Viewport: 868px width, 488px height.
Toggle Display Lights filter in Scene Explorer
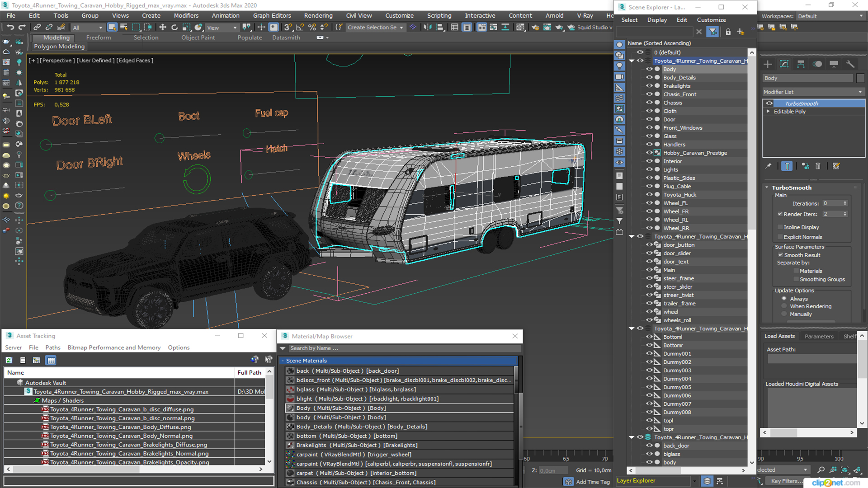click(x=619, y=66)
